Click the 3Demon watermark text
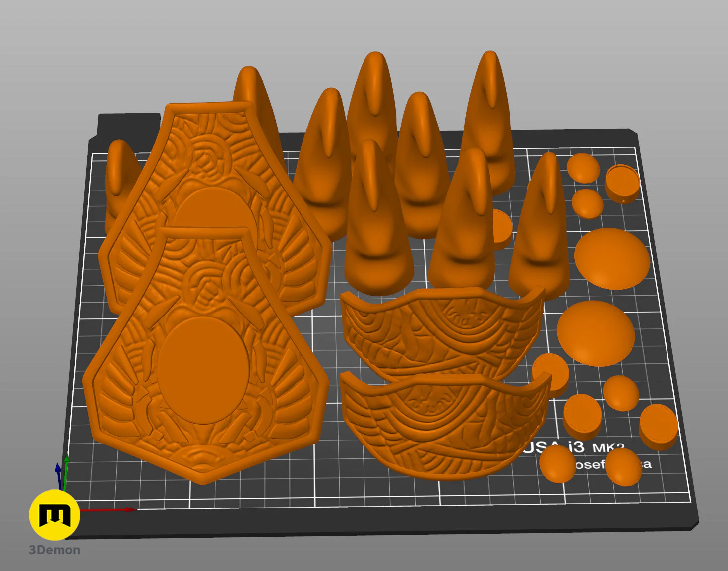The width and height of the screenshot is (728, 571). pyautogui.click(x=55, y=550)
